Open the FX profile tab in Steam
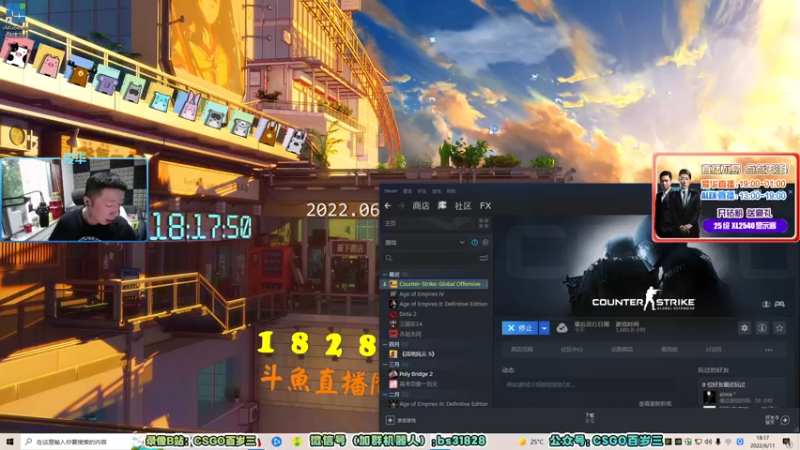Image resolution: width=800 pixels, height=450 pixels. click(x=485, y=206)
